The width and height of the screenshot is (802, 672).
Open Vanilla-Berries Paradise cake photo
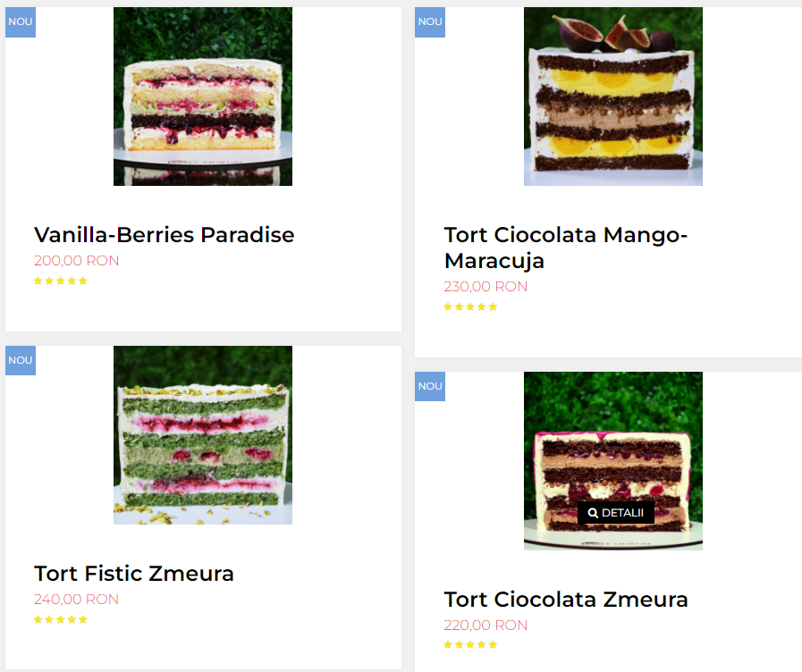pos(203,97)
